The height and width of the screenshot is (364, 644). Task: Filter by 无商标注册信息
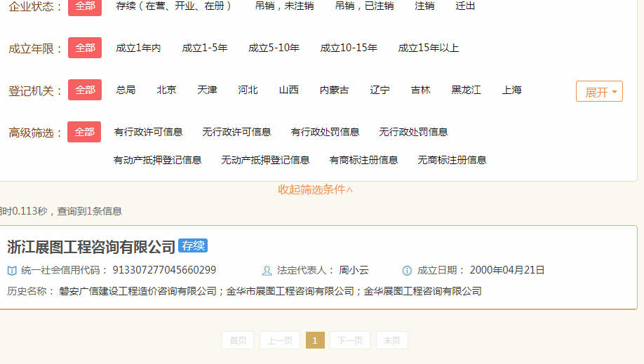[x=452, y=160]
